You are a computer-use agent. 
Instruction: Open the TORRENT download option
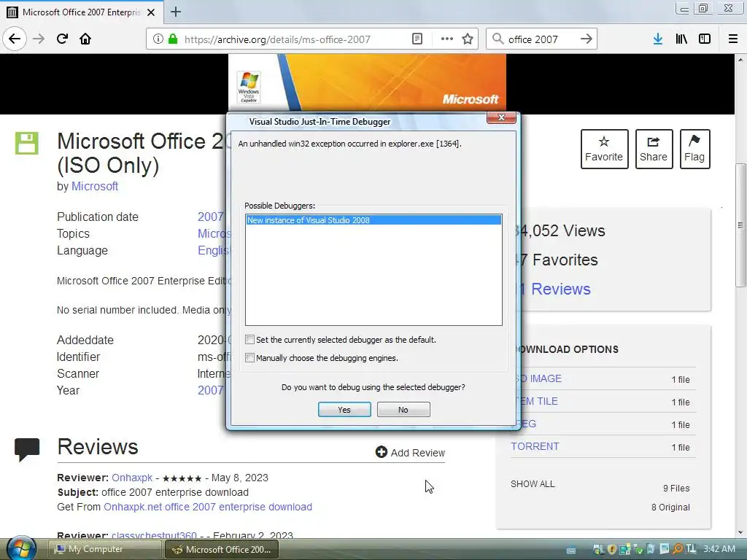pos(535,447)
